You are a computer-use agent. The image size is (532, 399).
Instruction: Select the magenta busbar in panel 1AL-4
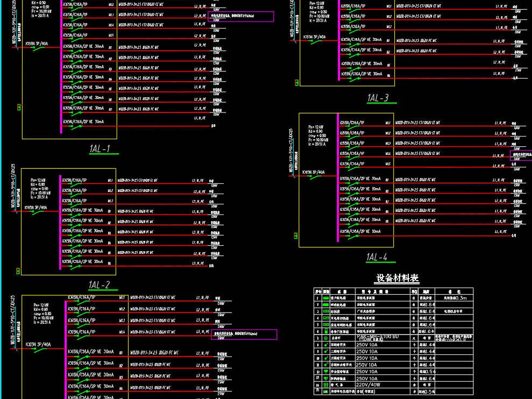click(338, 177)
